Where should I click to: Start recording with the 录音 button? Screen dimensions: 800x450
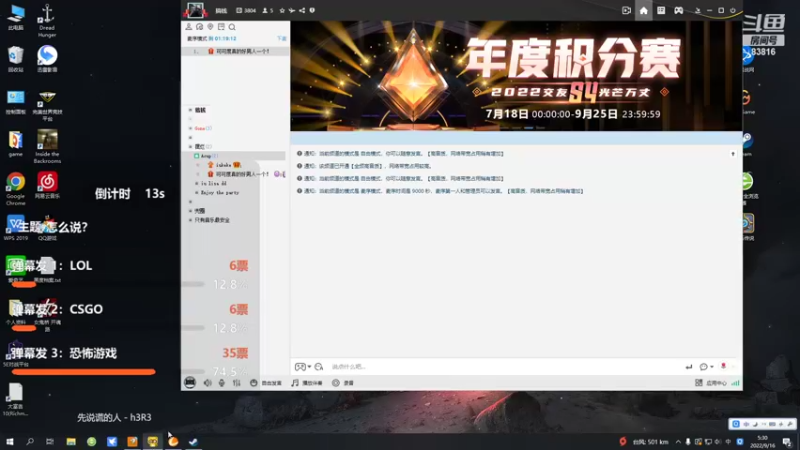[343, 383]
